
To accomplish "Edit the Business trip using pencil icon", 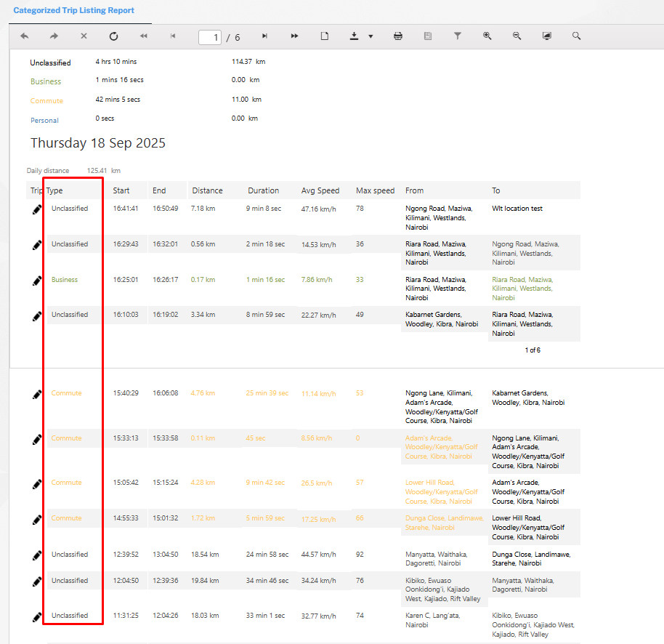I will 37,281.
